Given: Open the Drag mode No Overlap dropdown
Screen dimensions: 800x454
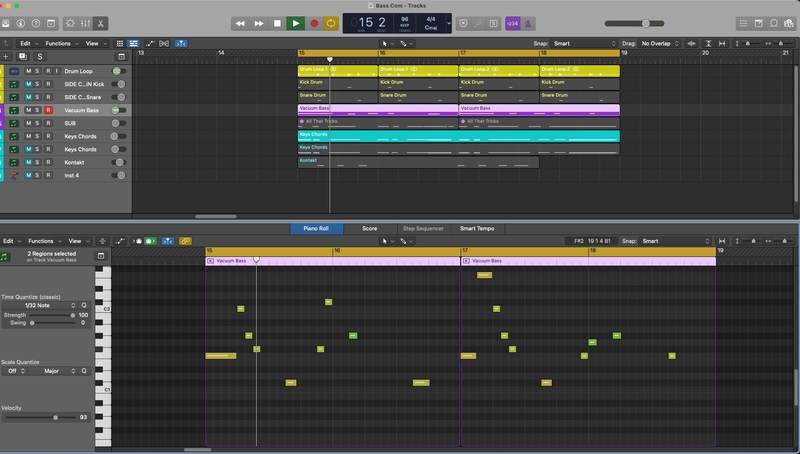Looking at the screenshot, I should tap(660, 44).
